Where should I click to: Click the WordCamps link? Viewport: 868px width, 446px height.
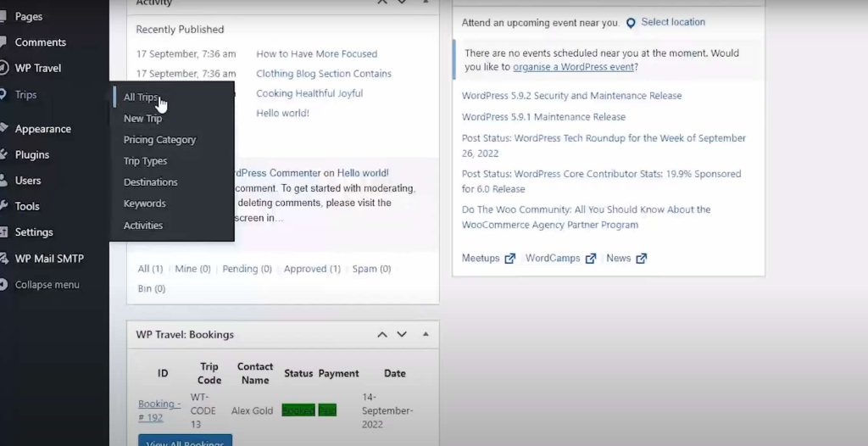553,258
